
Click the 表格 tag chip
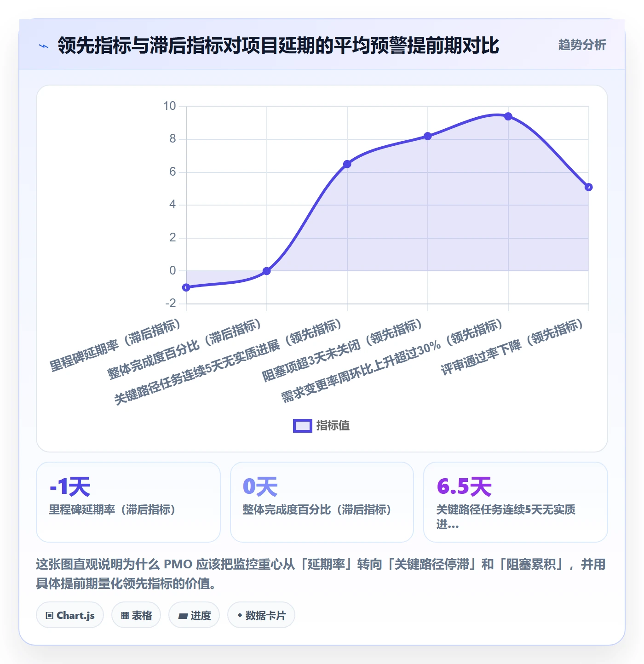point(136,615)
